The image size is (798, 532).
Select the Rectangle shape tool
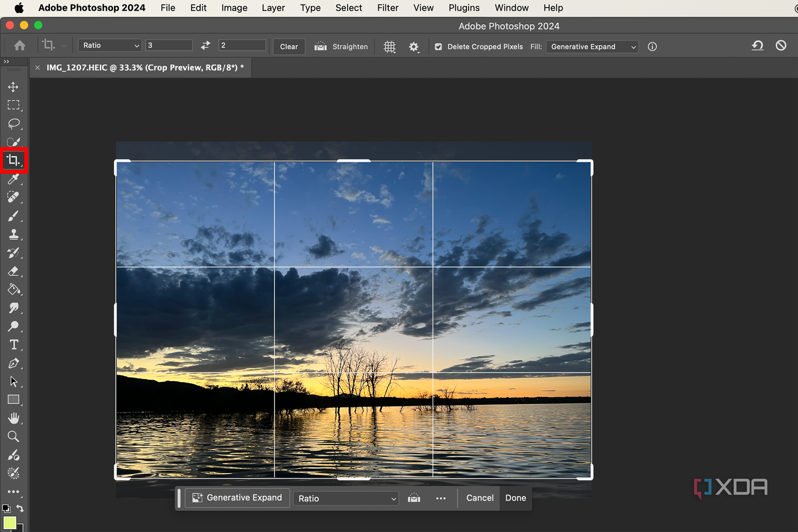[14, 400]
